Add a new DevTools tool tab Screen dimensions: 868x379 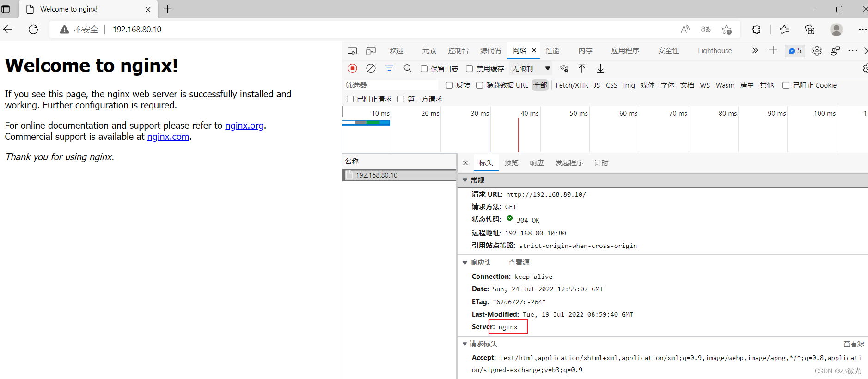point(773,50)
